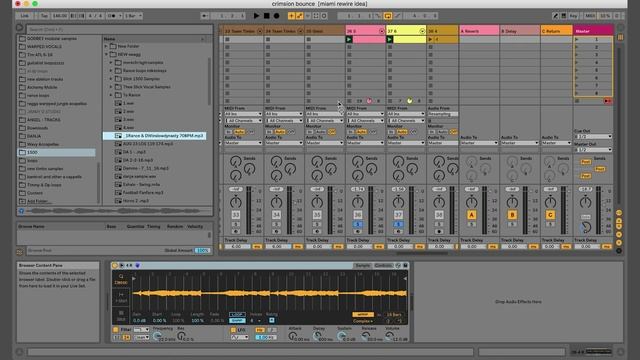The image size is (640, 360).
Task: Toggle the MIDI Arrangement Overdub plus button
Action: [291, 16]
